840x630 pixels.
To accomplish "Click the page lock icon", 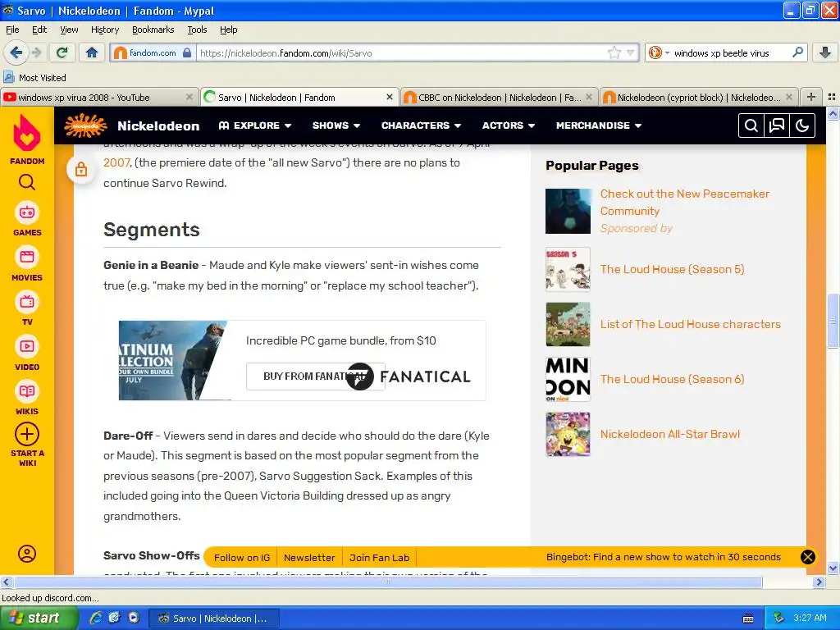I will (x=81, y=170).
